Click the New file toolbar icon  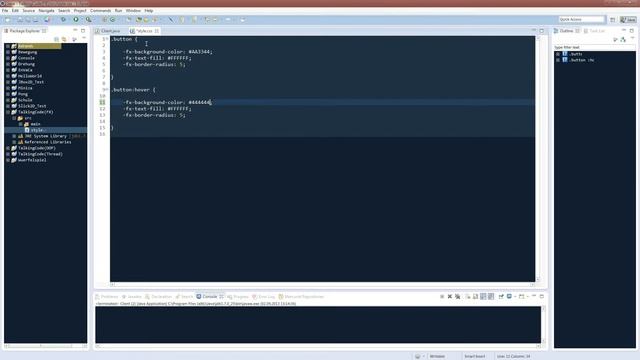coord(7,20)
